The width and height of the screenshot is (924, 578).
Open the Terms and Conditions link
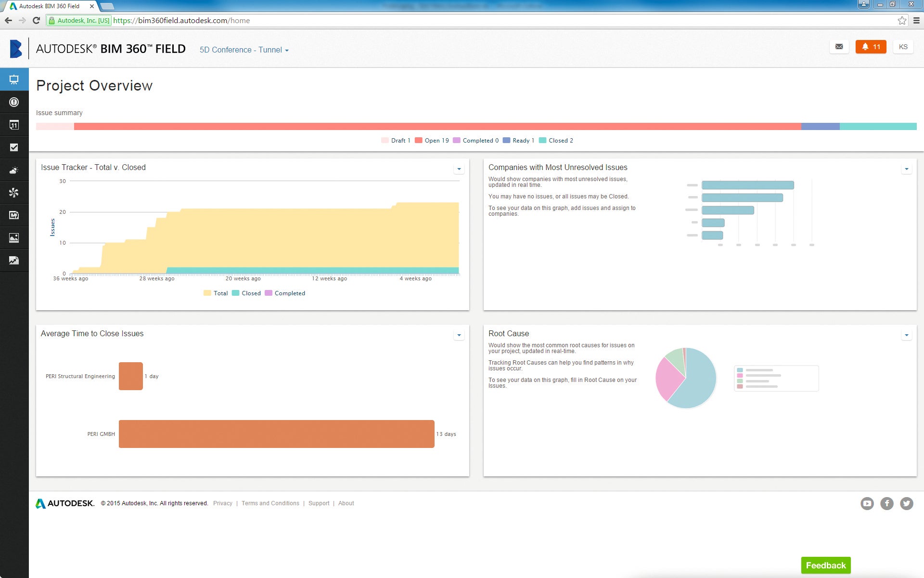(270, 503)
